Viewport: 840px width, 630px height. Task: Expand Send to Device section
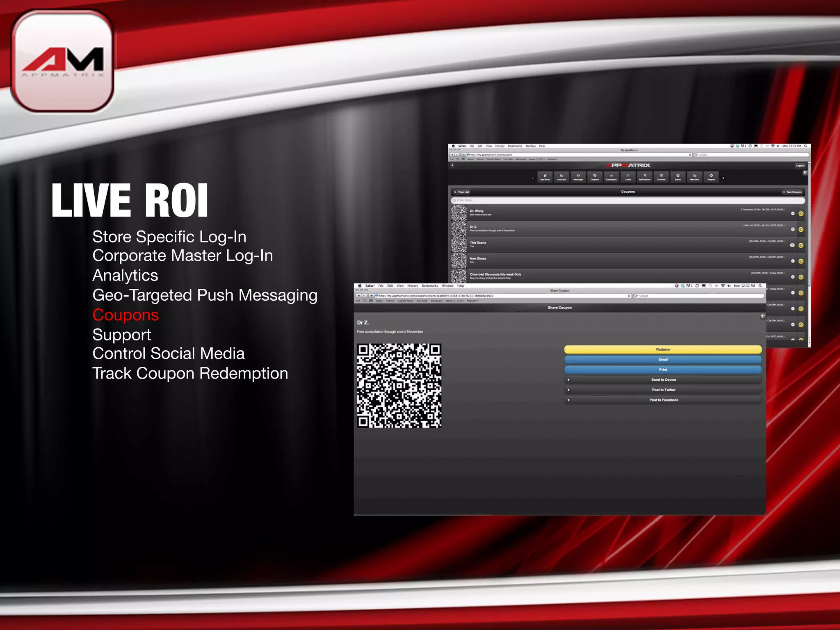pyautogui.click(x=663, y=380)
